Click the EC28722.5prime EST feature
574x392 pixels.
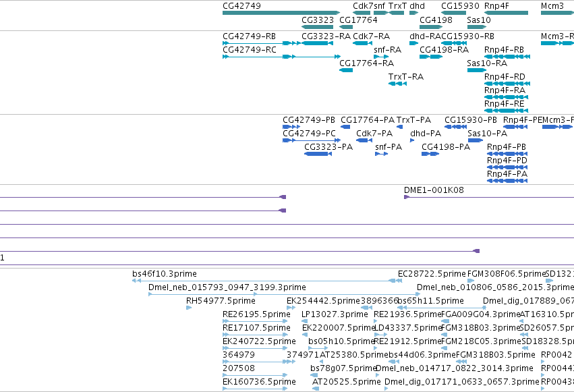coord(400,281)
